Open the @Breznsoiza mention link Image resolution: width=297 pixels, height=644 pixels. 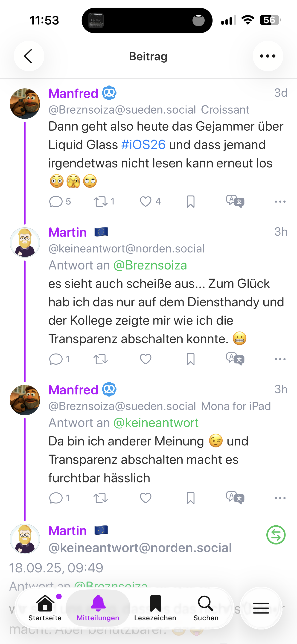(150, 265)
